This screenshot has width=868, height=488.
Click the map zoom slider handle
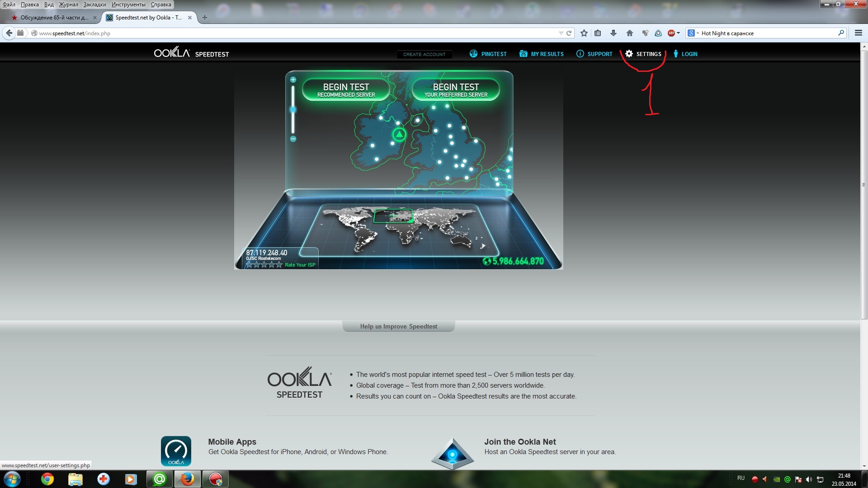[x=293, y=109]
